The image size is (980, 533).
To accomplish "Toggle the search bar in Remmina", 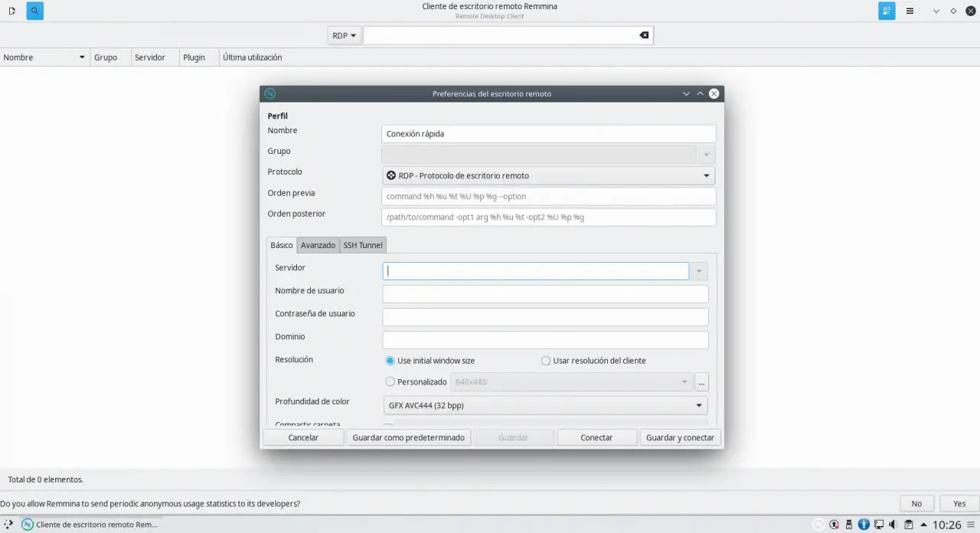I will (x=34, y=11).
